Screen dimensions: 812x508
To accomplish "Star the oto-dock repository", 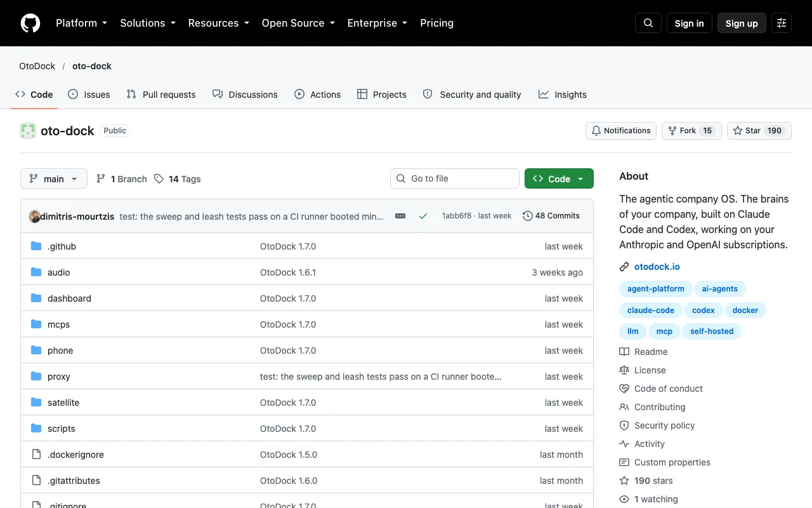I will (x=759, y=131).
